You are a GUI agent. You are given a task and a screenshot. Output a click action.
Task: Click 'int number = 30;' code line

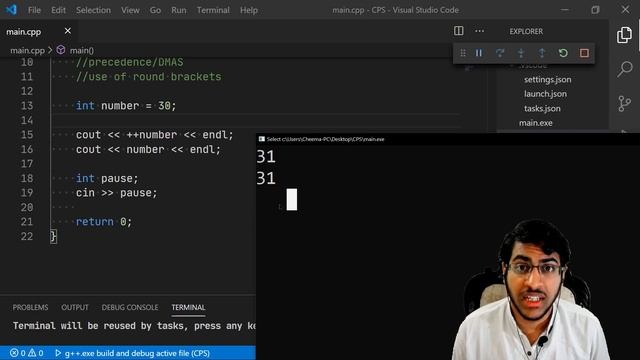pos(126,106)
